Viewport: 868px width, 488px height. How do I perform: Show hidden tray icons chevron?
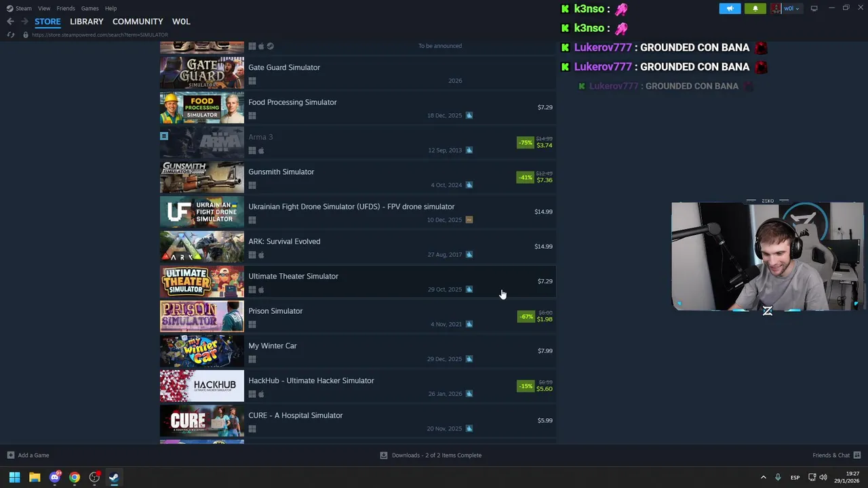[x=763, y=477]
